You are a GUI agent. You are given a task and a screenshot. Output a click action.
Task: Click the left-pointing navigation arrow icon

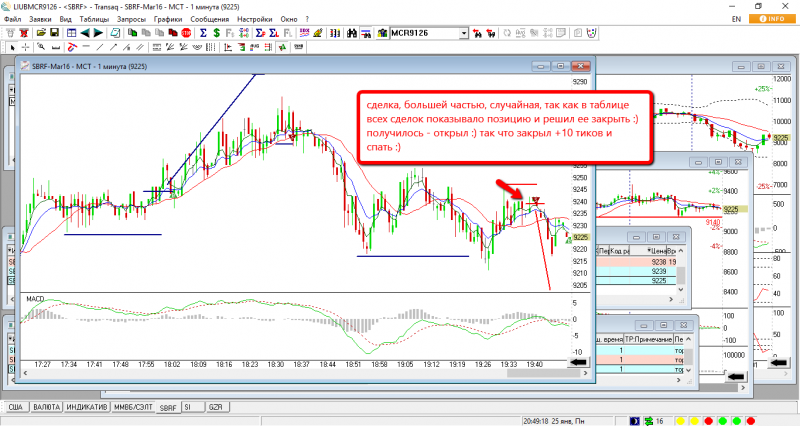click(x=85, y=33)
